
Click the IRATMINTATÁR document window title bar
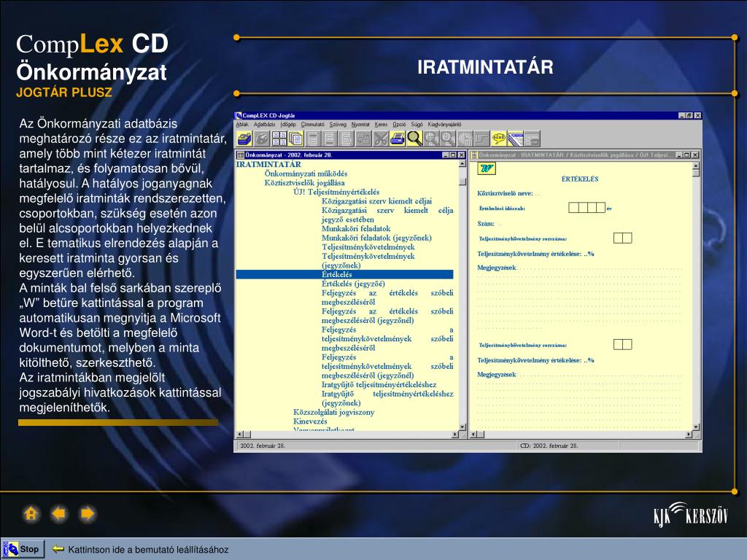pos(584,155)
